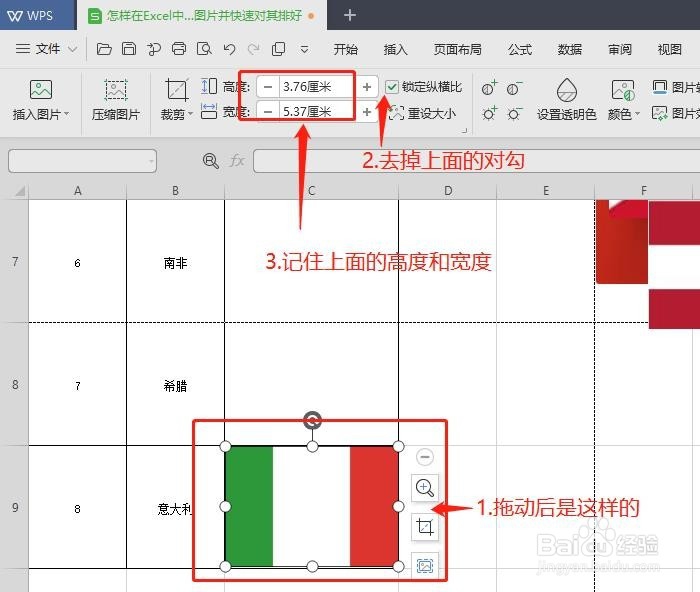Click the floating crop button
The image size is (700, 592).
[x=425, y=527]
